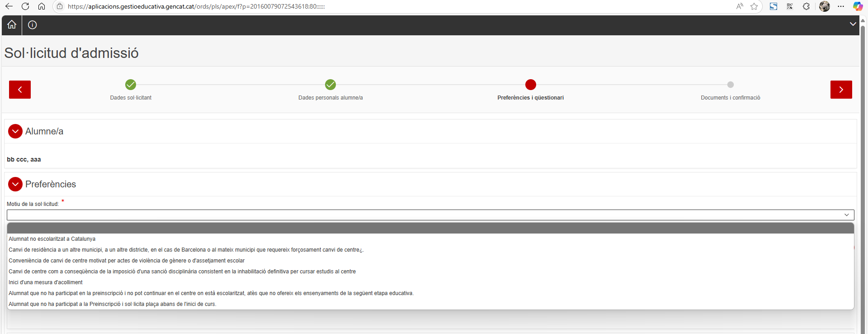Click the home icon in dark header
Screen dimensions: 868x334
[12, 25]
